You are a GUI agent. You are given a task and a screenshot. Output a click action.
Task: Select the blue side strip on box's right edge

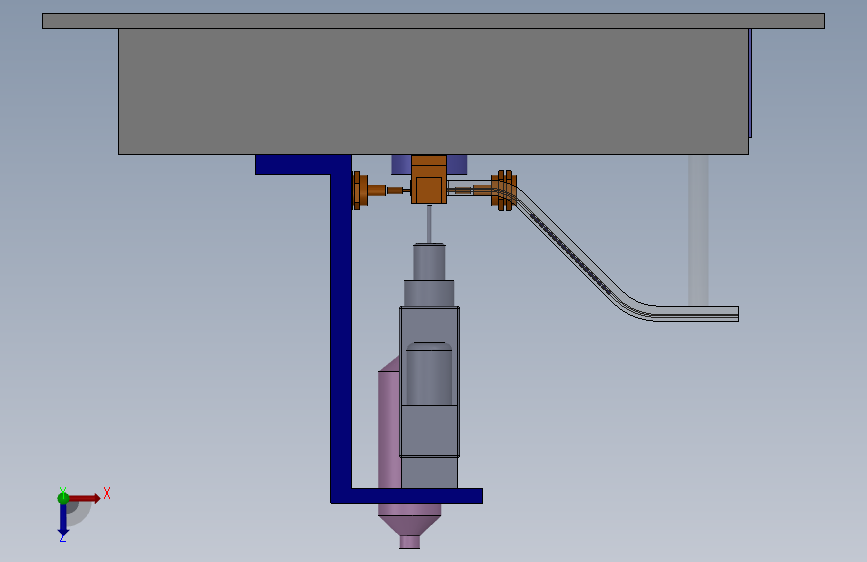pos(750,83)
